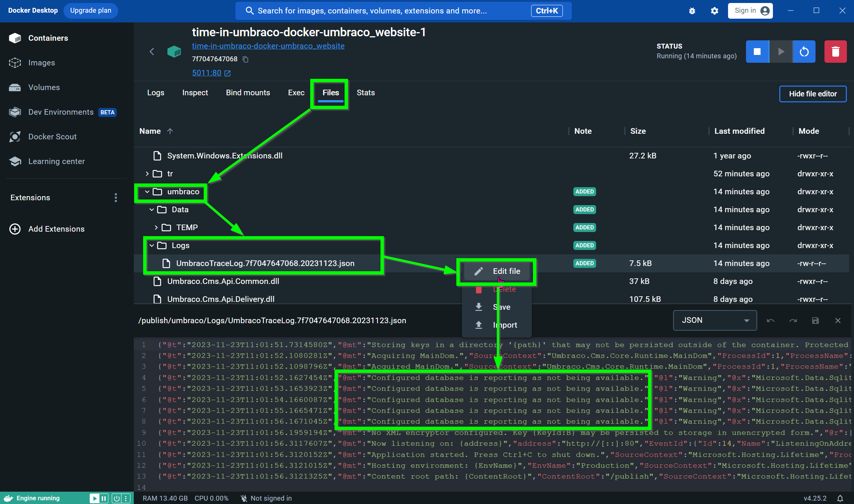Screen dimensions: 854x504
Task: Collapse the umbraco folder
Action: coord(147,192)
